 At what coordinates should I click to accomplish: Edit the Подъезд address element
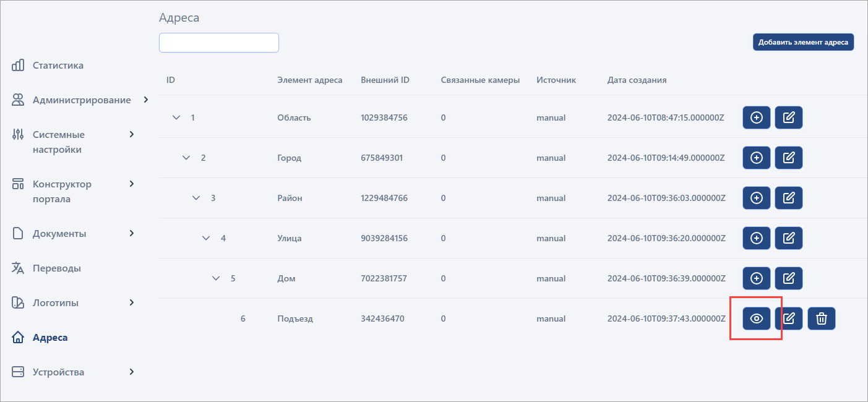[788, 319]
